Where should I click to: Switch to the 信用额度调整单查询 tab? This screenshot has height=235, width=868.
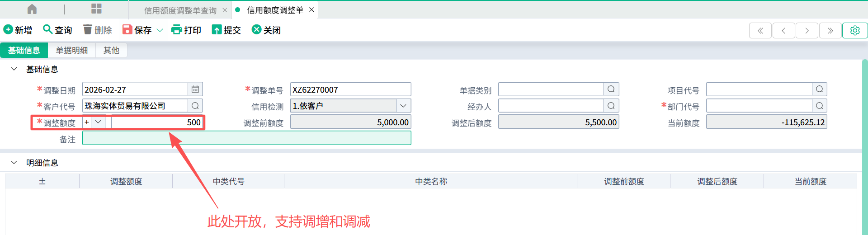(x=180, y=10)
